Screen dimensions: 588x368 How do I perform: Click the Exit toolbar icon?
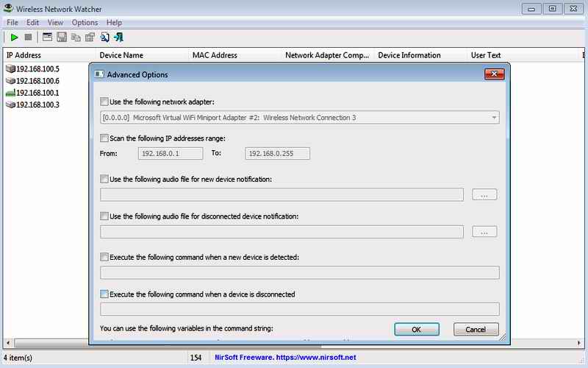119,37
